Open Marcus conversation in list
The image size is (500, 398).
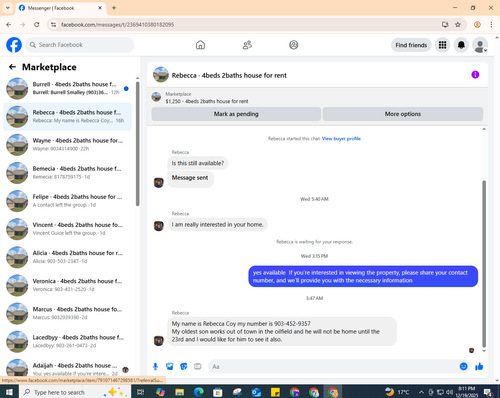[x=67, y=313]
